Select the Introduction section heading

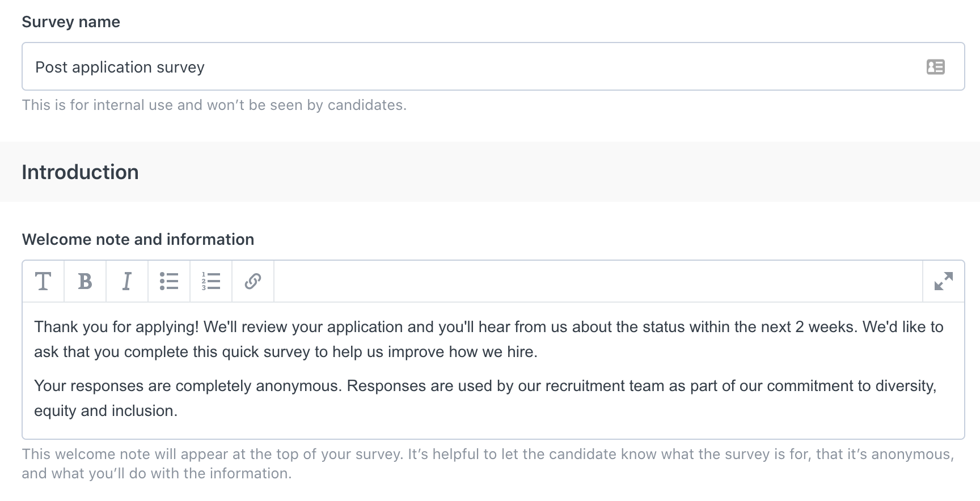(80, 172)
